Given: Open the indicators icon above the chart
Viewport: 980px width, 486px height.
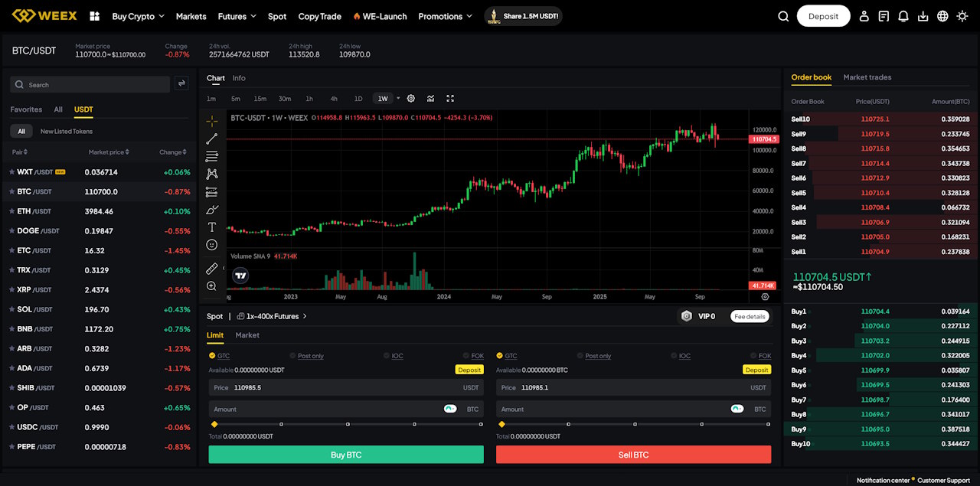Looking at the screenshot, I should click(430, 98).
